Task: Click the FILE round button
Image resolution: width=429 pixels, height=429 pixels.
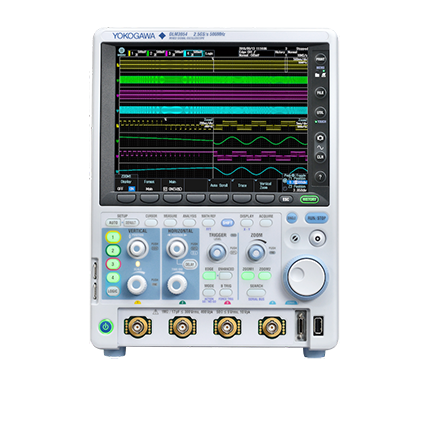Action: 320,93
